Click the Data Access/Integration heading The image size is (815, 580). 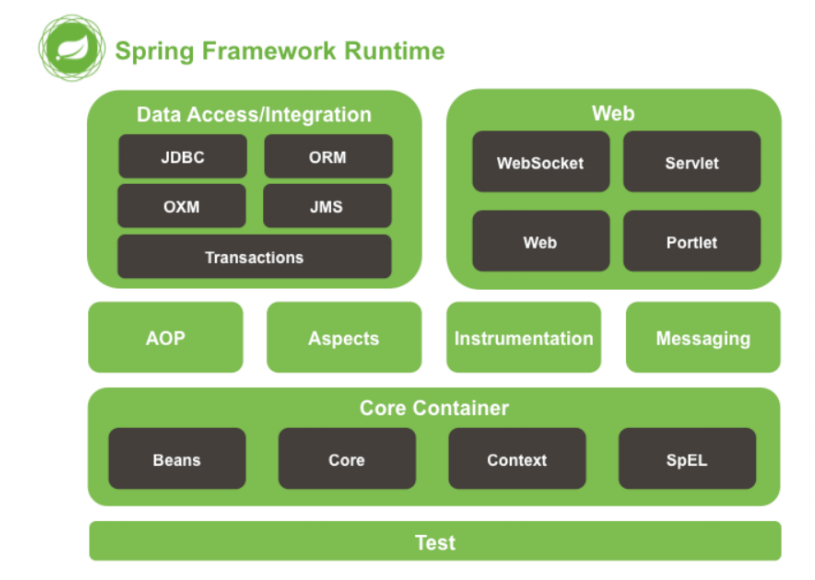tap(254, 114)
